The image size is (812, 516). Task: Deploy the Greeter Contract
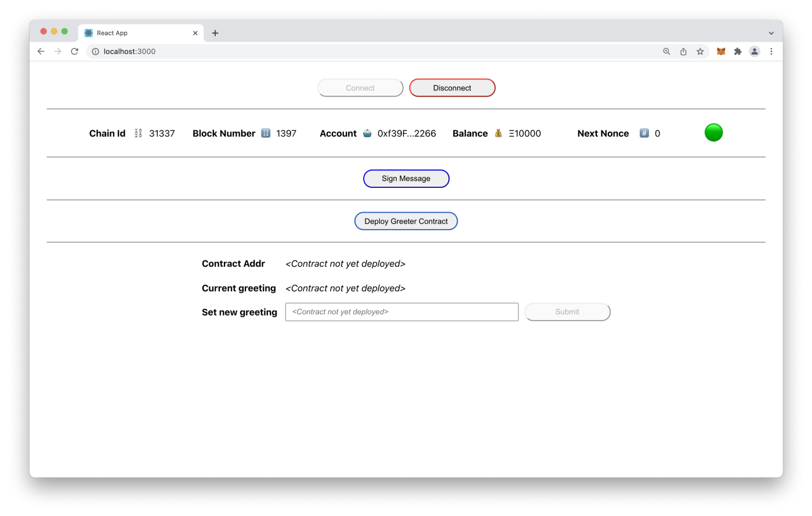tap(406, 221)
